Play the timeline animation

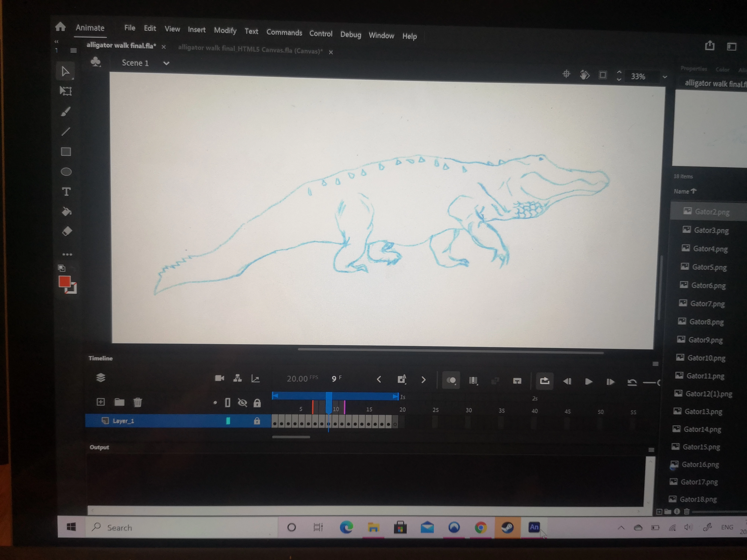(588, 382)
